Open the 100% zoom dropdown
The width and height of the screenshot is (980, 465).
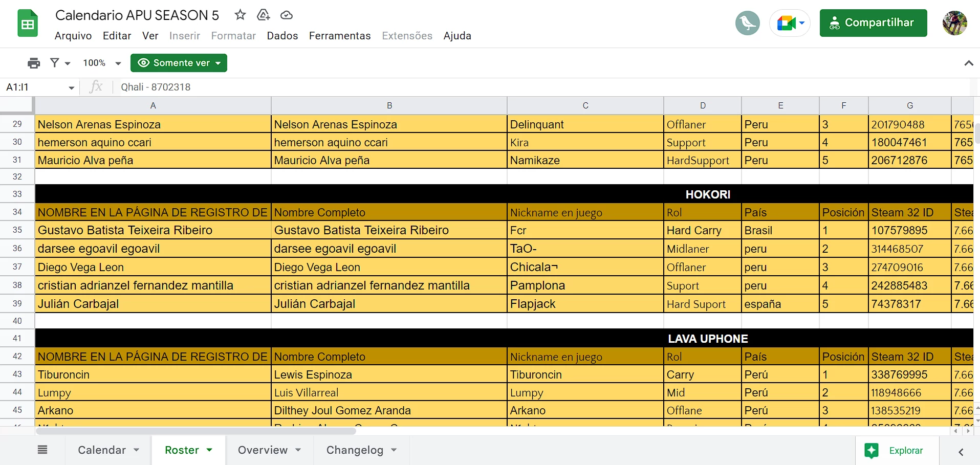[102, 63]
